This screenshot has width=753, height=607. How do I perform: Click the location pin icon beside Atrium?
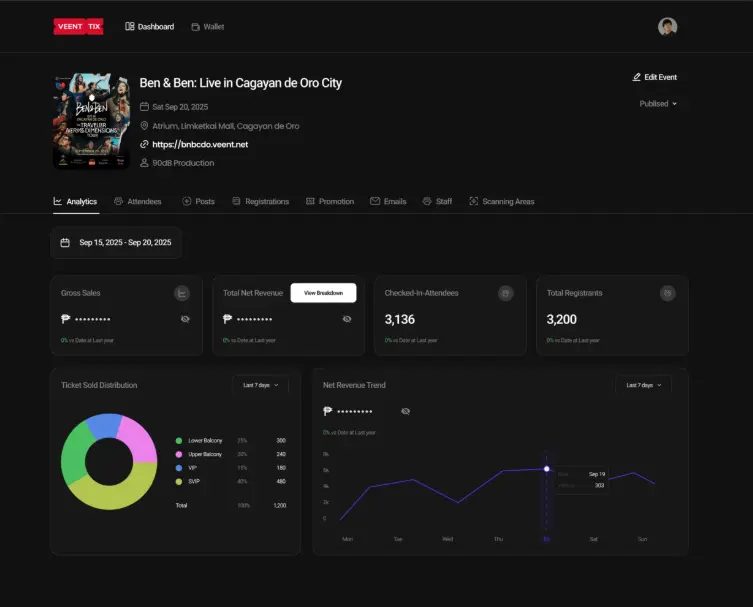click(144, 126)
